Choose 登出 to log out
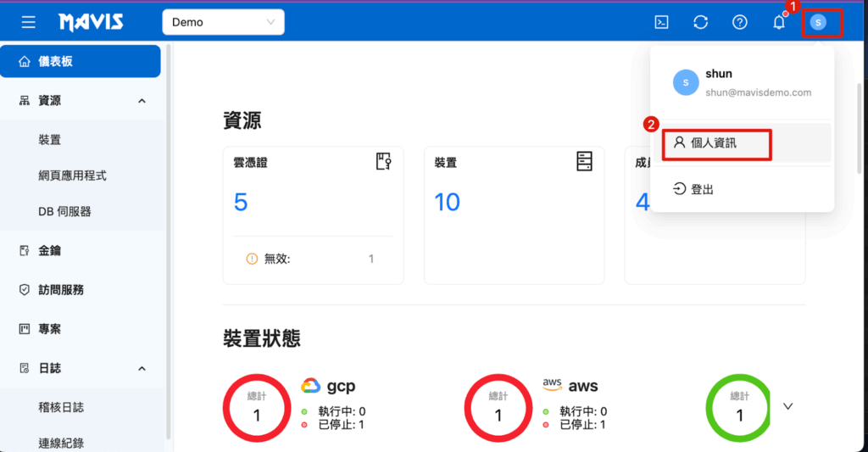The height and width of the screenshot is (452, 868). [702, 189]
